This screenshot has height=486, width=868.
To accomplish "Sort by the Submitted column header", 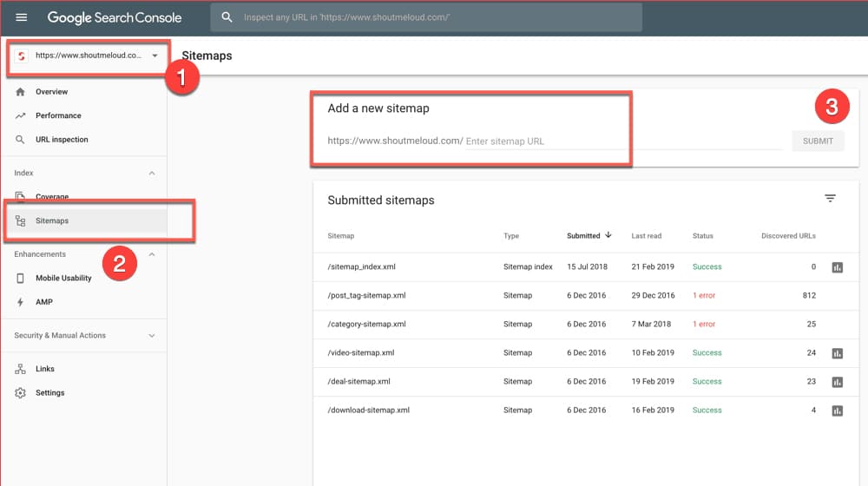I will click(x=584, y=236).
